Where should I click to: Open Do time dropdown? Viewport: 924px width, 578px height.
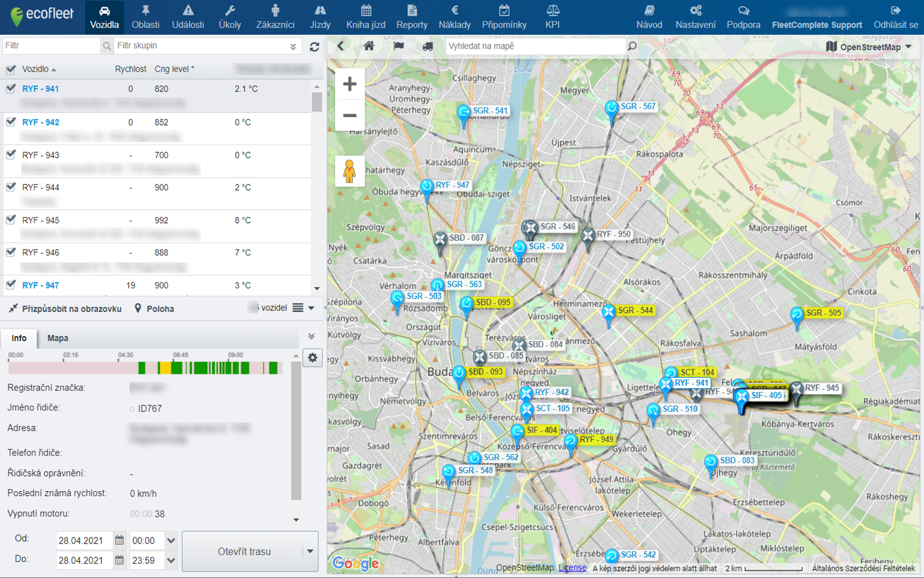tap(171, 560)
